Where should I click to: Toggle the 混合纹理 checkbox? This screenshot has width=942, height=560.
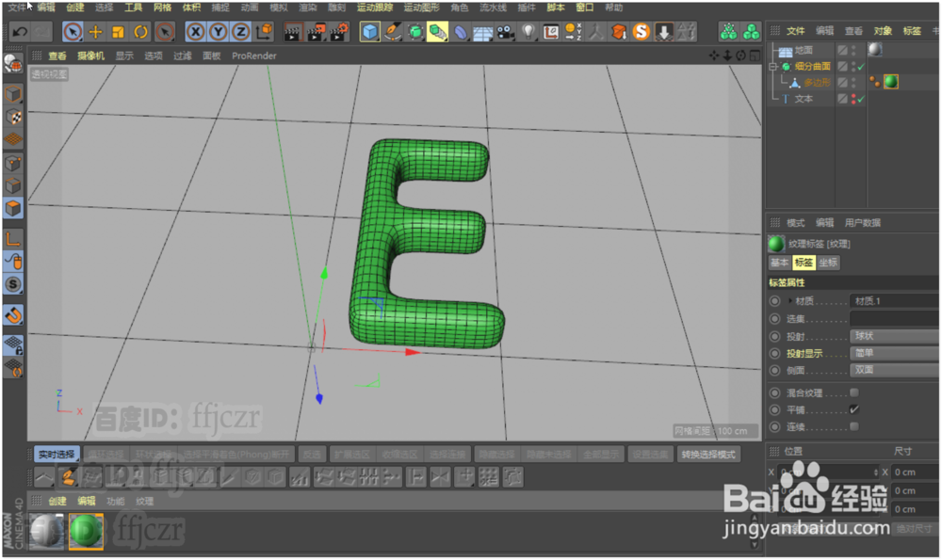(853, 392)
